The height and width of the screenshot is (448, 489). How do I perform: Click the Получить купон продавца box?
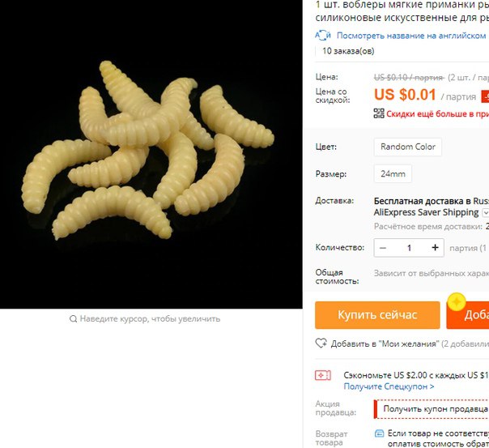(x=432, y=409)
